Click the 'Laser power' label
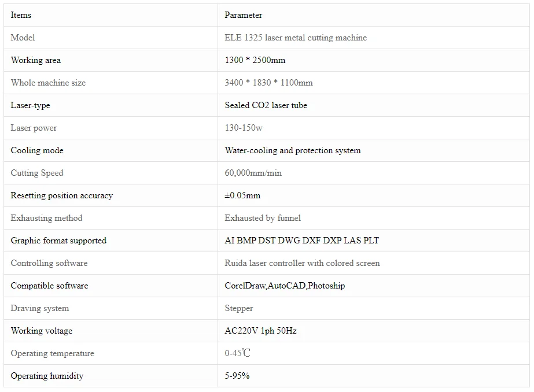534x392 pixels. click(34, 128)
